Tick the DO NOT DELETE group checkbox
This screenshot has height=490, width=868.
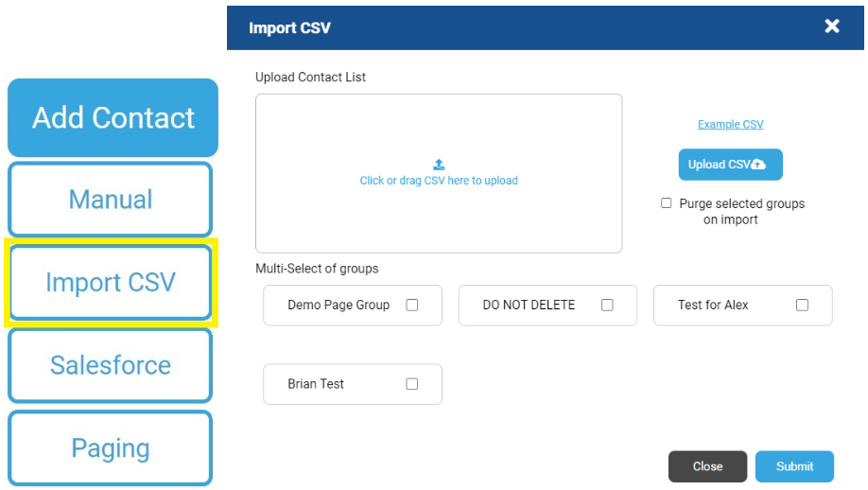(x=607, y=306)
